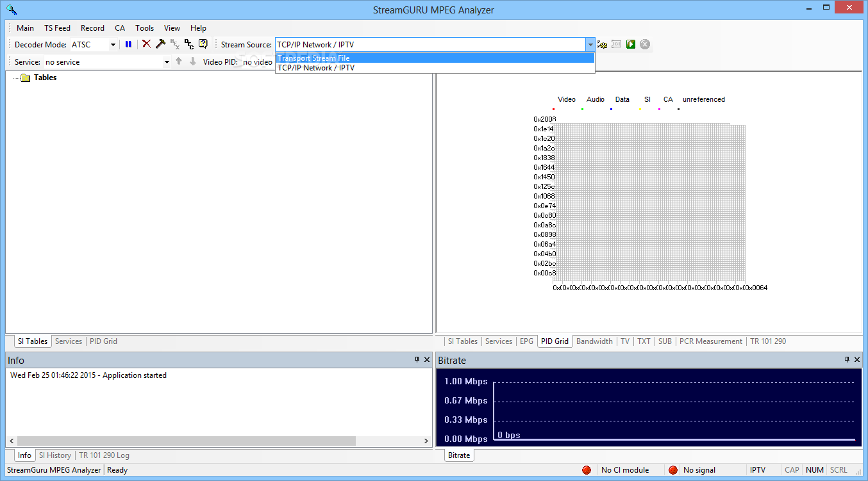Click the down arrow next to Service
Image resolution: width=868 pixels, height=481 pixels.
tap(193, 61)
